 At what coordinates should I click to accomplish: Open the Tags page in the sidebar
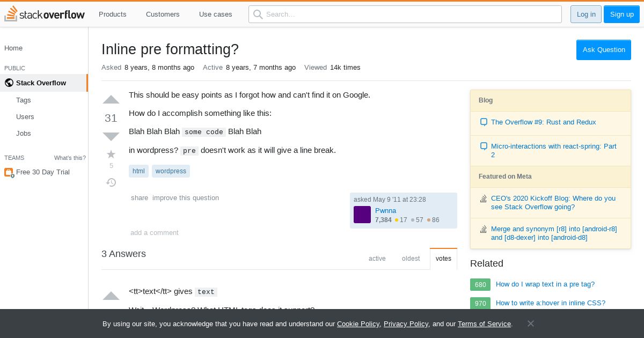pyautogui.click(x=24, y=100)
